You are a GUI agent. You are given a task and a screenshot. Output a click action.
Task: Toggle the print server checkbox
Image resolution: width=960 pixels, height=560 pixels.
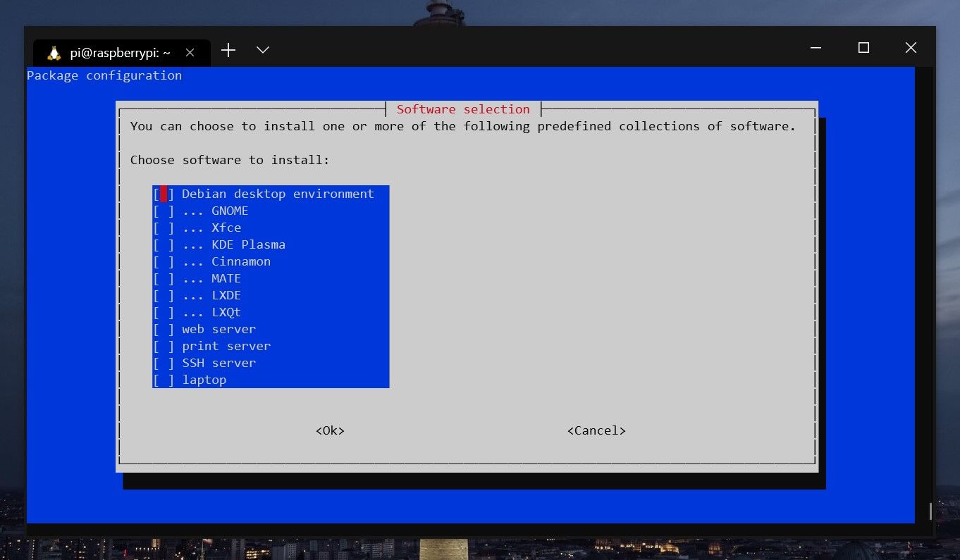164,346
